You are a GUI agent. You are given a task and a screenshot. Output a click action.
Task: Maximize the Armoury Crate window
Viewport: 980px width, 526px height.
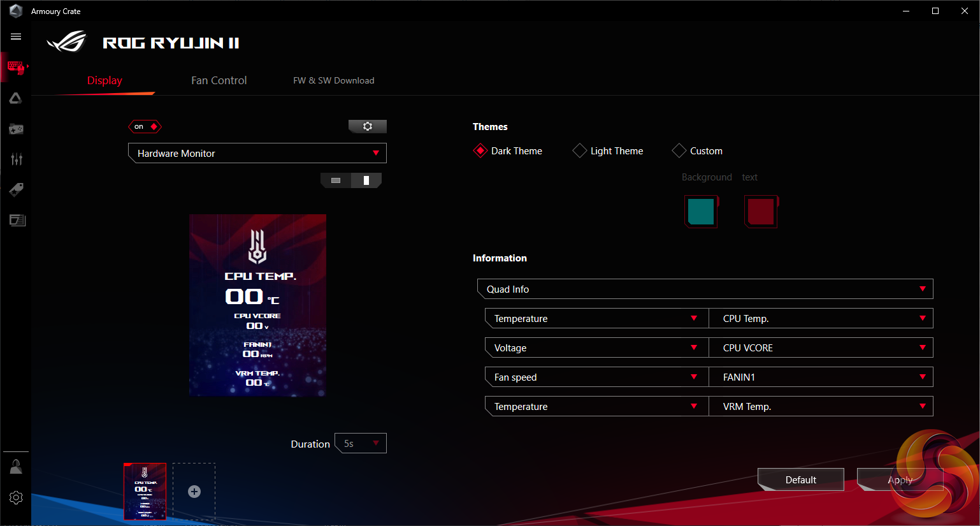tap(935, 11)
